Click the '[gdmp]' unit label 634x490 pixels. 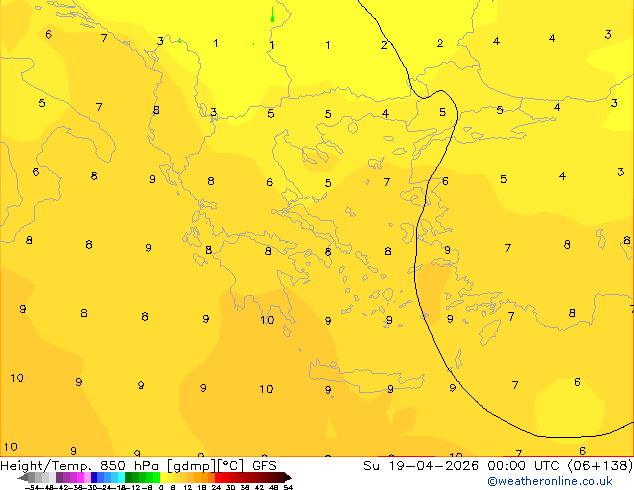pos(192,466)
